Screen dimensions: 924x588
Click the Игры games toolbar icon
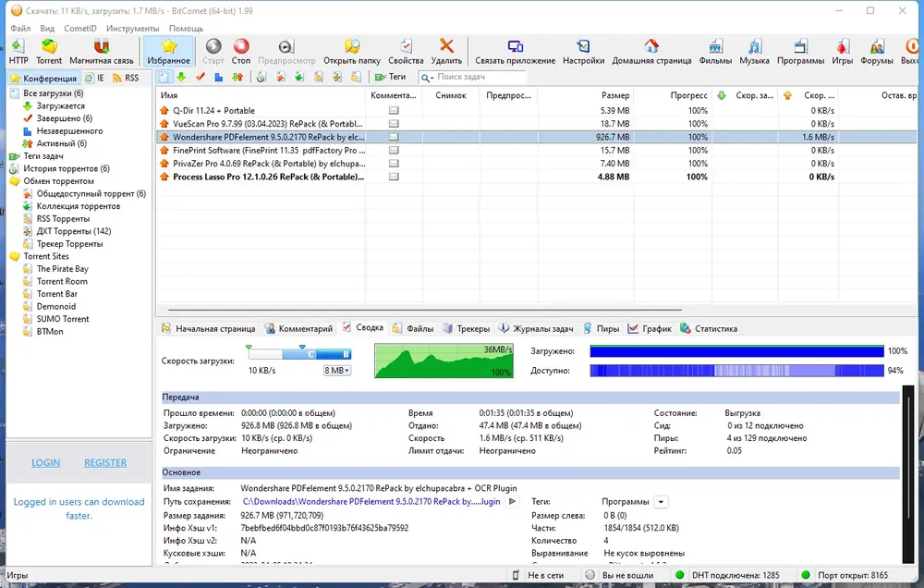pos(842,51)
